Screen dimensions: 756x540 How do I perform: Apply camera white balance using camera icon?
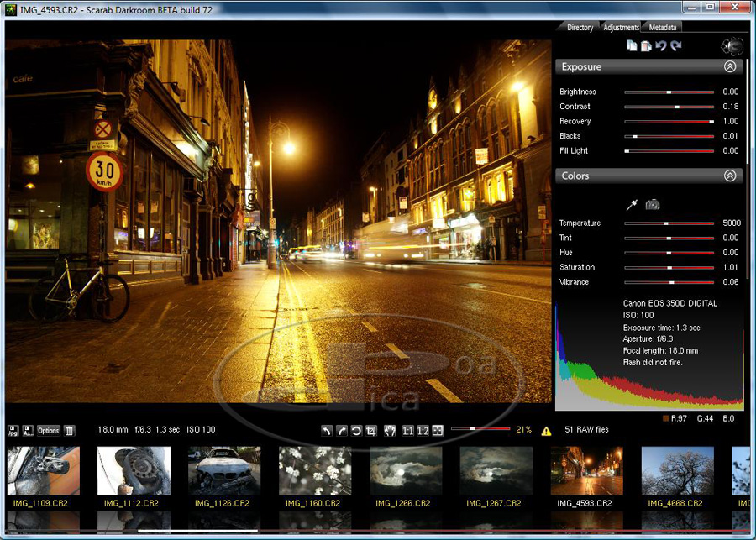[x=652, y=204]
